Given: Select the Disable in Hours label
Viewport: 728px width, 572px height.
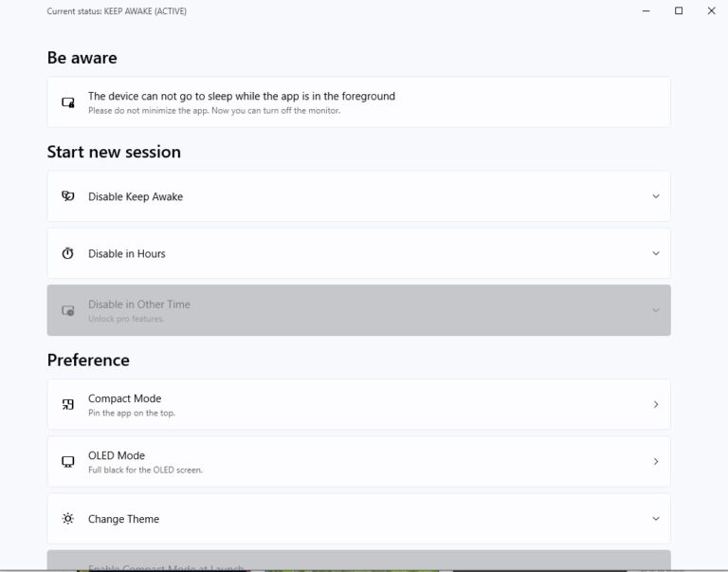Looking at the screenshot, I should pyautogui.click(x=127, y=253).
